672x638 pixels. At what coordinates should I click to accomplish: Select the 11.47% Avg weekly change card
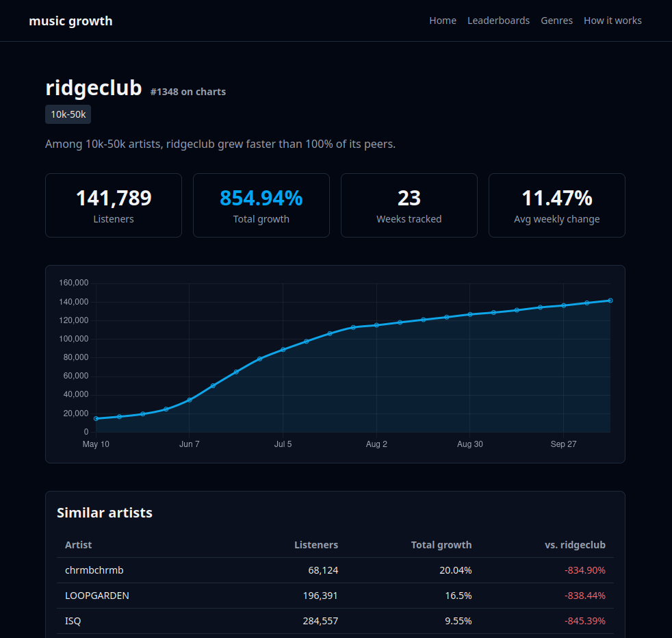tap(557, 205)
